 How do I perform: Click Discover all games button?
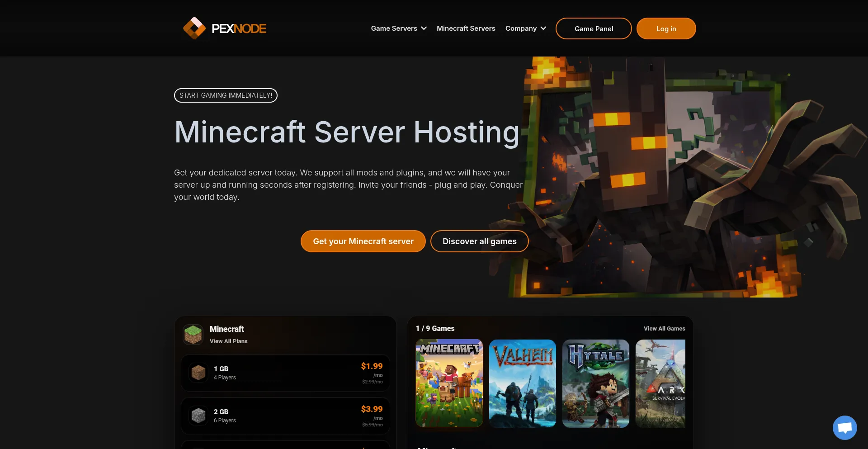pyautogui.click(x=479, y=241)
